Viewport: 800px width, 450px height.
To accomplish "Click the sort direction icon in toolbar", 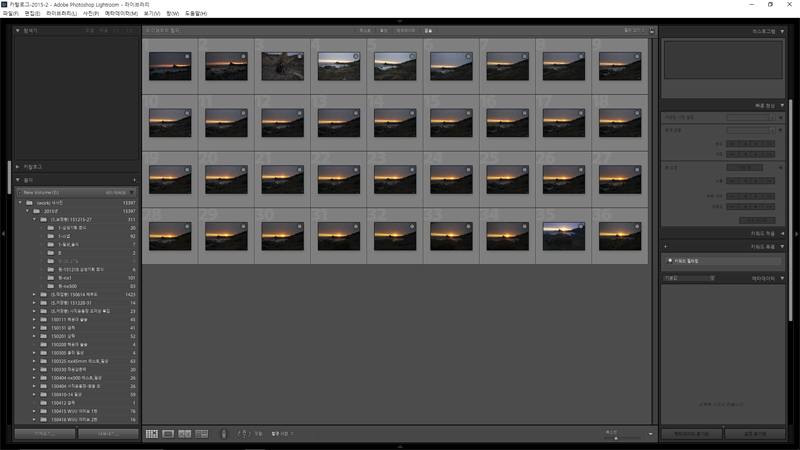I will (243, 434).
